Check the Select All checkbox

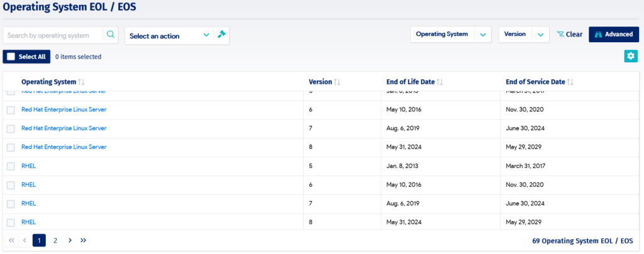(x=11, y=57)
